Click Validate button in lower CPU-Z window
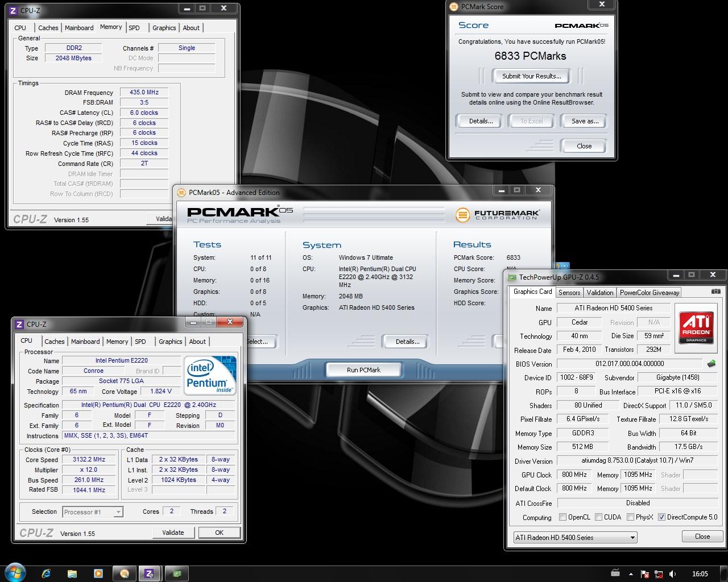 [173, 533]
